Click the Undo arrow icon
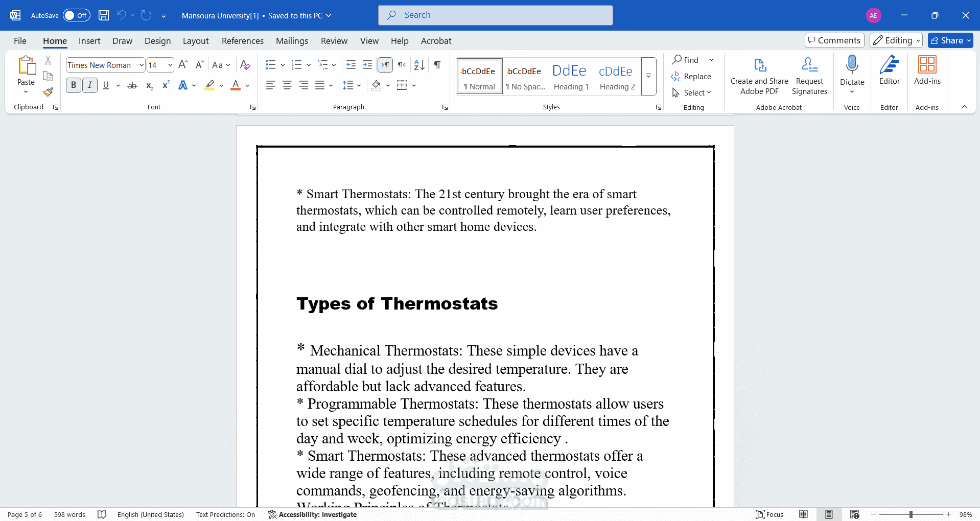 click(x=121, y=15)
